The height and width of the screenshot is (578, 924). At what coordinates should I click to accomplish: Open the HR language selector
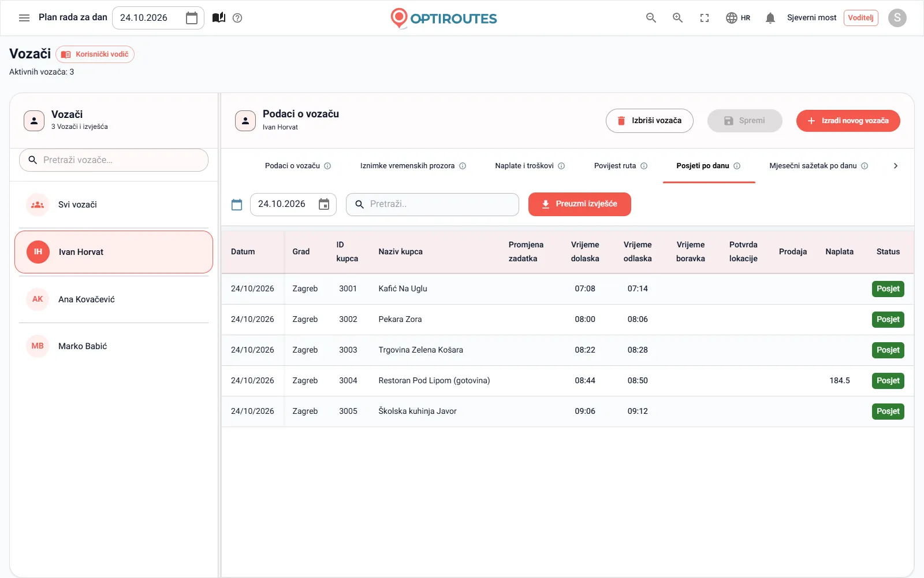point(738,18)
